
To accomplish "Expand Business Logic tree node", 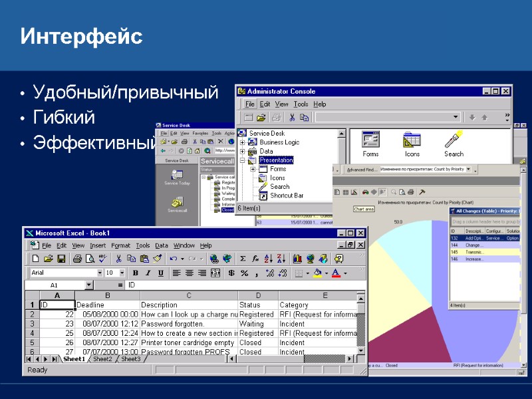I will coord(243,142).
